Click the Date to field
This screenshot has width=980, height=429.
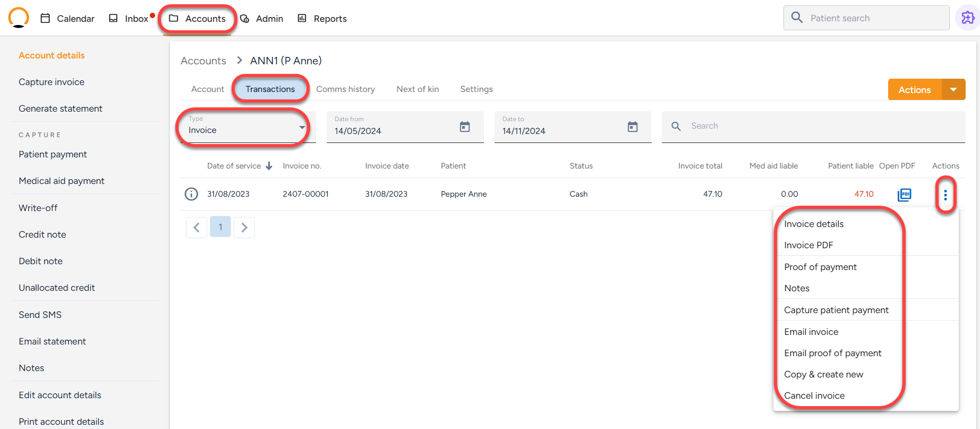coord(573,127)
